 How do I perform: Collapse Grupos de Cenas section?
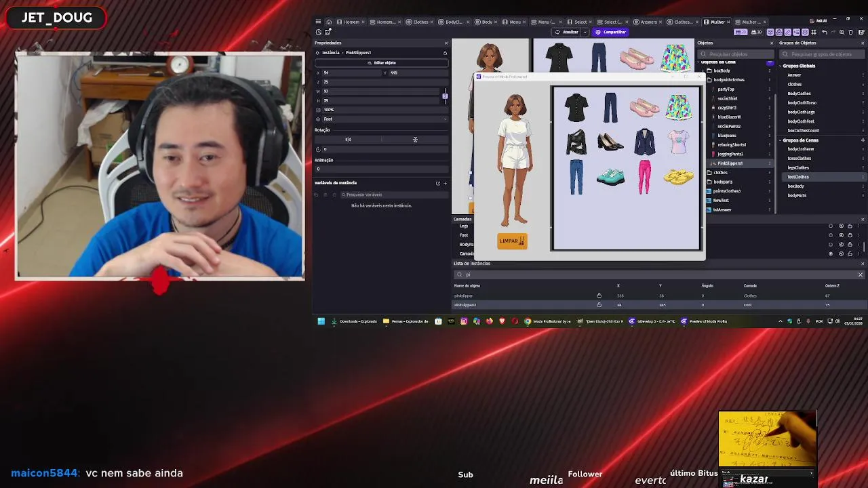[x=780, y=140]
